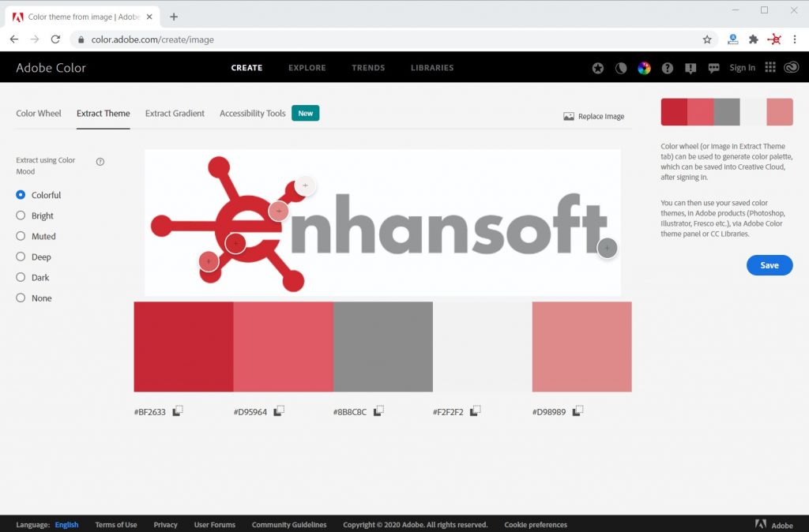Viewport: 809px width, 532px height.
Task: Open Terms of Use link
Action: point(116,525)
